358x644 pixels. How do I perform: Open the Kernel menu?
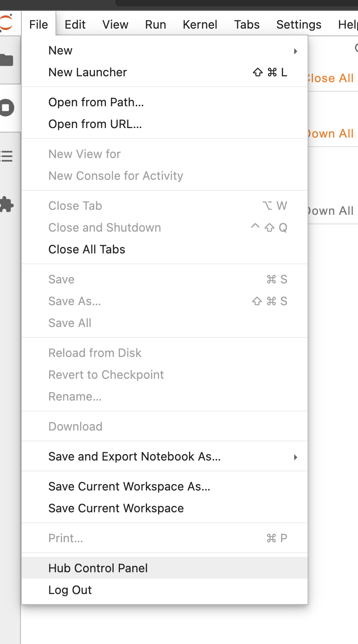click(x=200, y=24)
